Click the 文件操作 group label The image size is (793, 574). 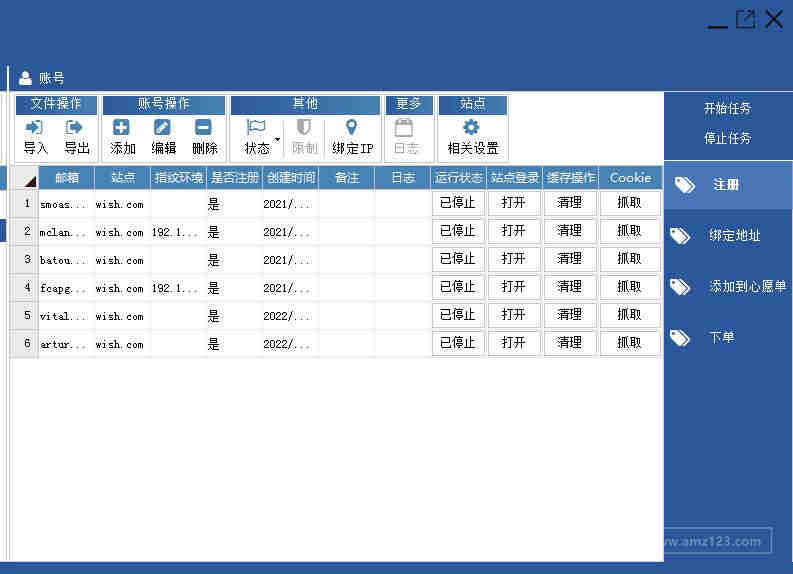56,104
